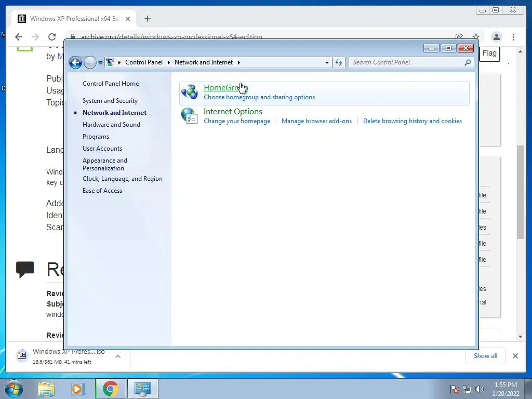Click the Flag button on archive.org
Screen dimensions: 532x399
[489, 54]
